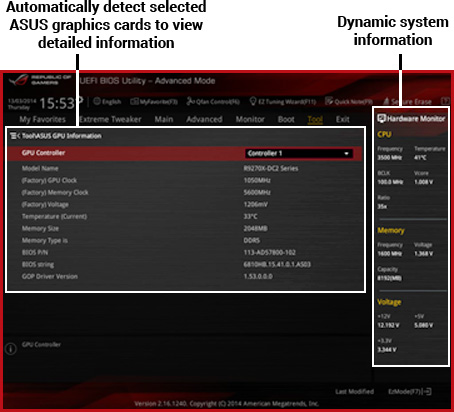Click the English language globe icon

(97, 101)
